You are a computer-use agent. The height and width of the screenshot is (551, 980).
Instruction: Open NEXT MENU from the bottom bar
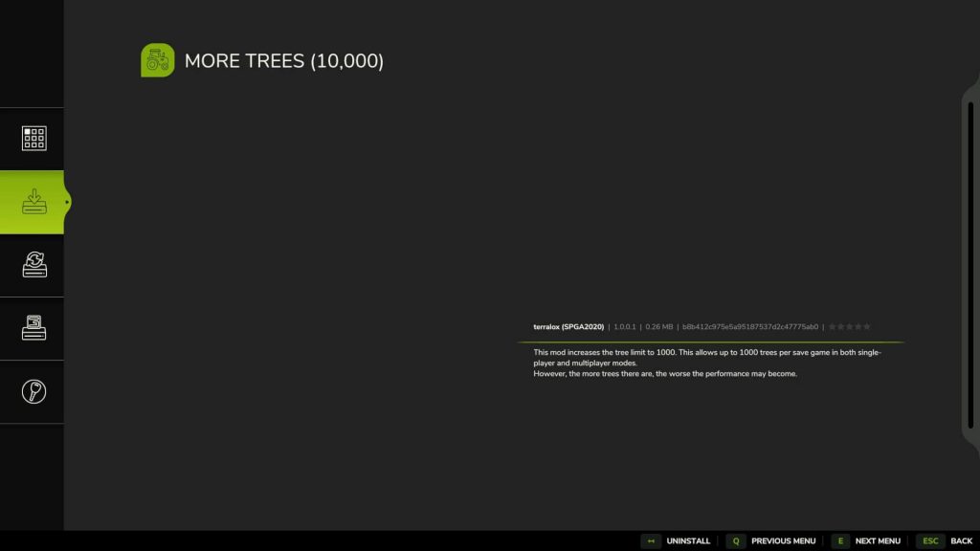[878, 540]
